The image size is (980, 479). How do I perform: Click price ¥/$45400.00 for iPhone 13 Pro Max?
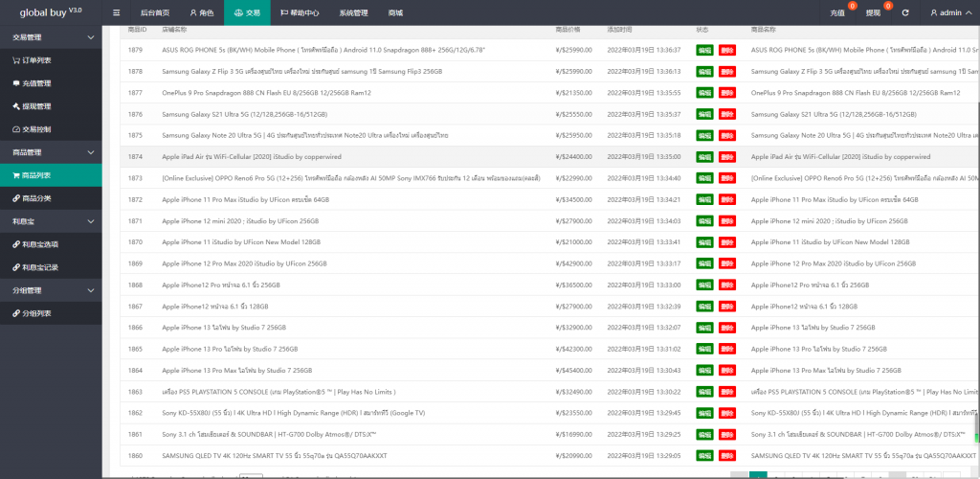573,370
